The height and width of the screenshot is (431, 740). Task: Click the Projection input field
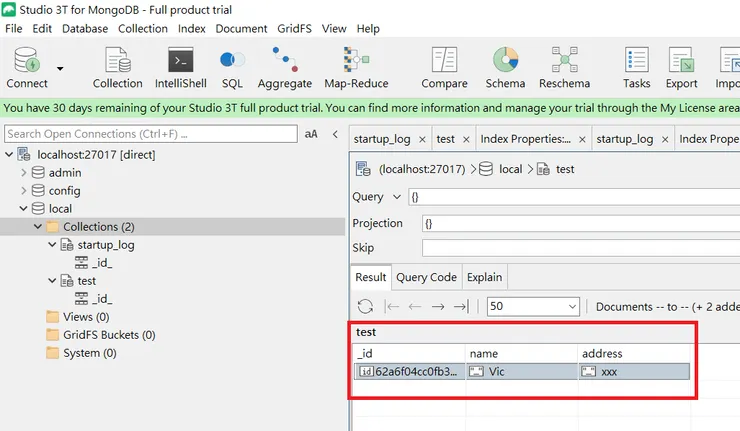click(x=580, y=223)
